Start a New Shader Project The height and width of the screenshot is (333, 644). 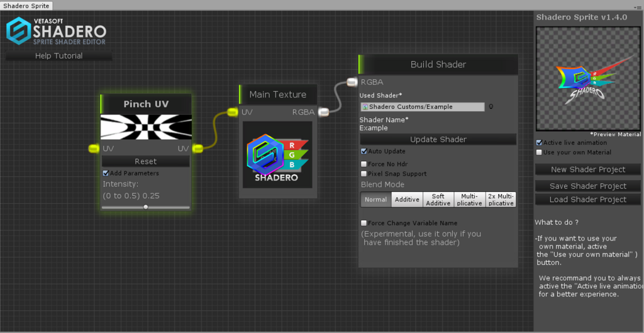coord(588,169)
